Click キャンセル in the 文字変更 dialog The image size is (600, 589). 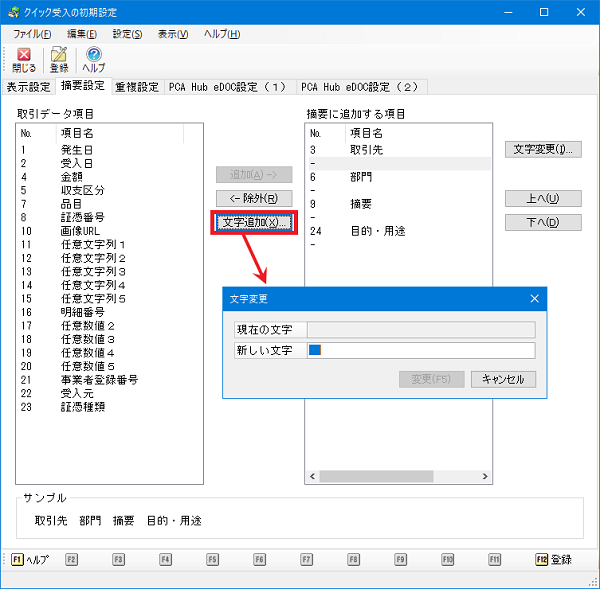(503, 379)
